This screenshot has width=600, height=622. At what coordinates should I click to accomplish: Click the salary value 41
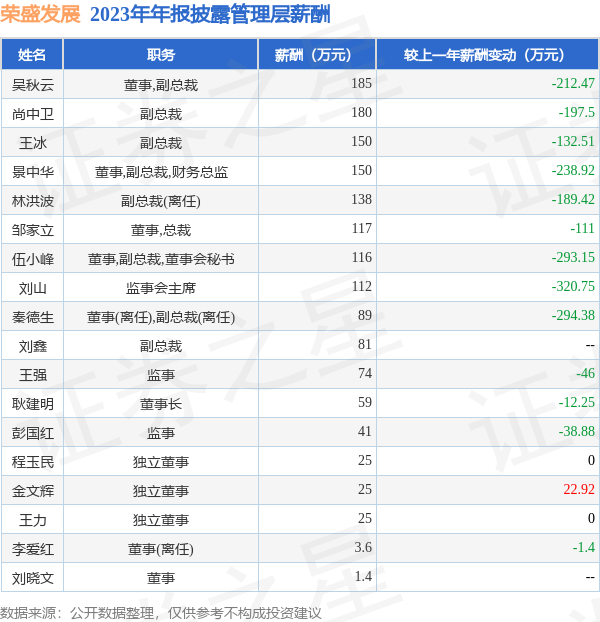point(365,431)
